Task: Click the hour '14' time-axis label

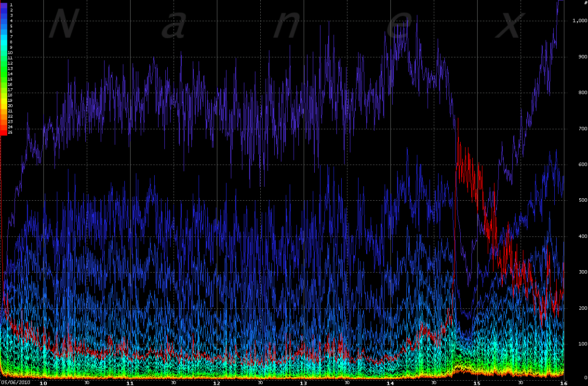Action: [x=390, y=383]
